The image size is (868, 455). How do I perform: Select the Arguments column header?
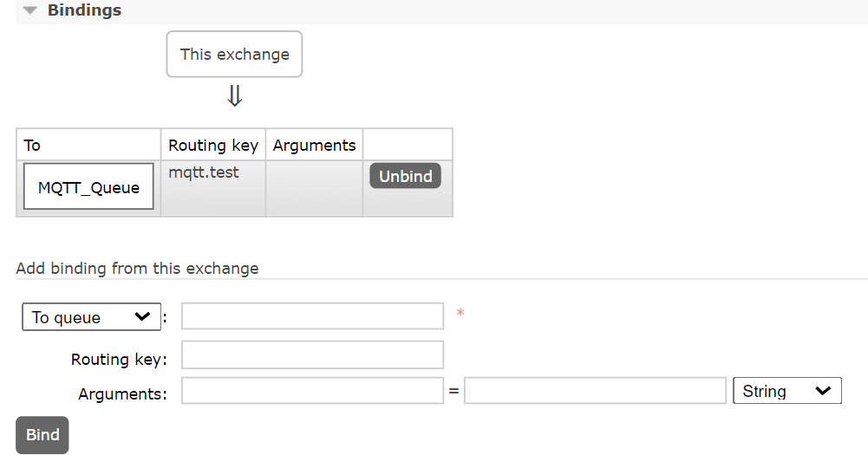[314, 145]
